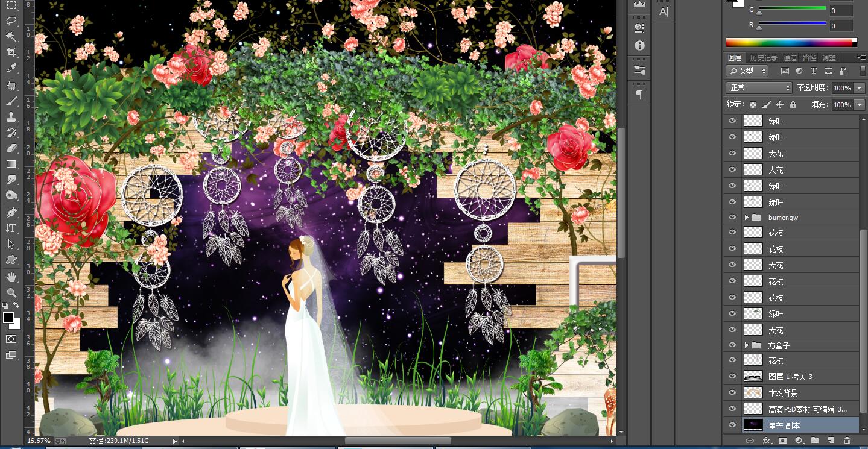Select the Pen tool
868x449 pixels.
11,213
